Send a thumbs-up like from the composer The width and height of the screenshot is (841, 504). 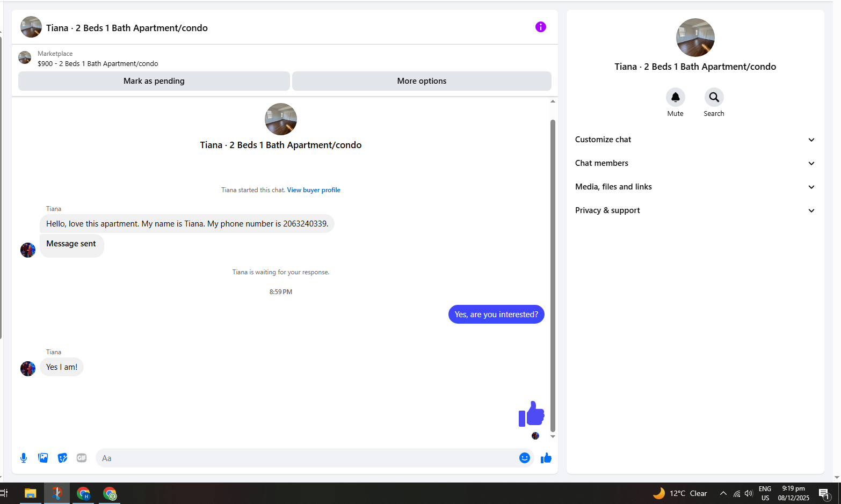pos(546,458)
